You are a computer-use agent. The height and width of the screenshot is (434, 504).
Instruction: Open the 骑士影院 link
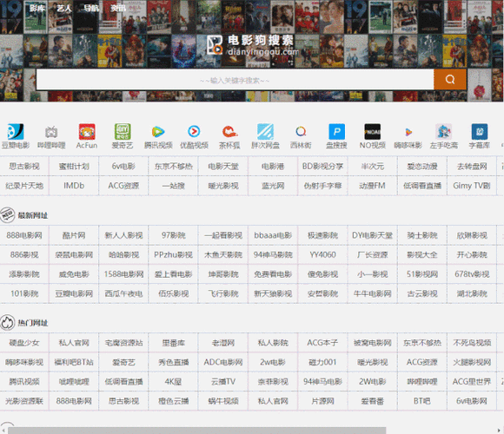[422, 235]
